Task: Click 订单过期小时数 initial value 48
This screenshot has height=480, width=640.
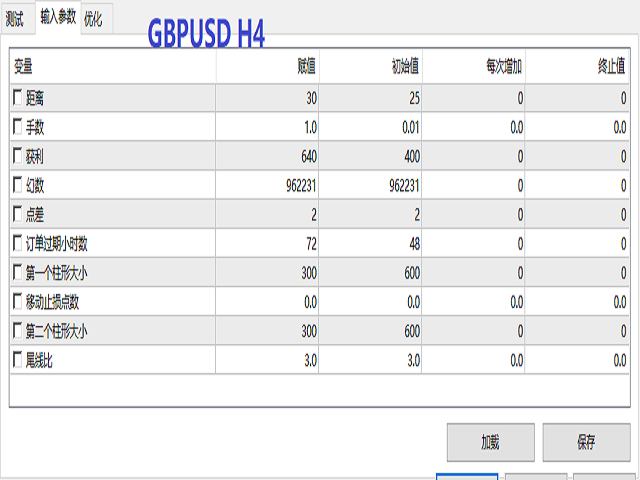Action: [x=371, y=244]
